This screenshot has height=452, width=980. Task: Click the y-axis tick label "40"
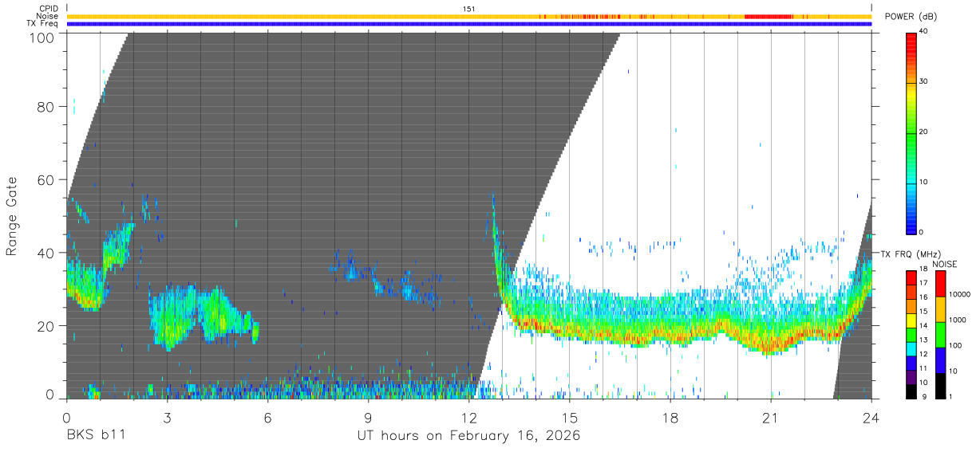[x=45, y=253]
